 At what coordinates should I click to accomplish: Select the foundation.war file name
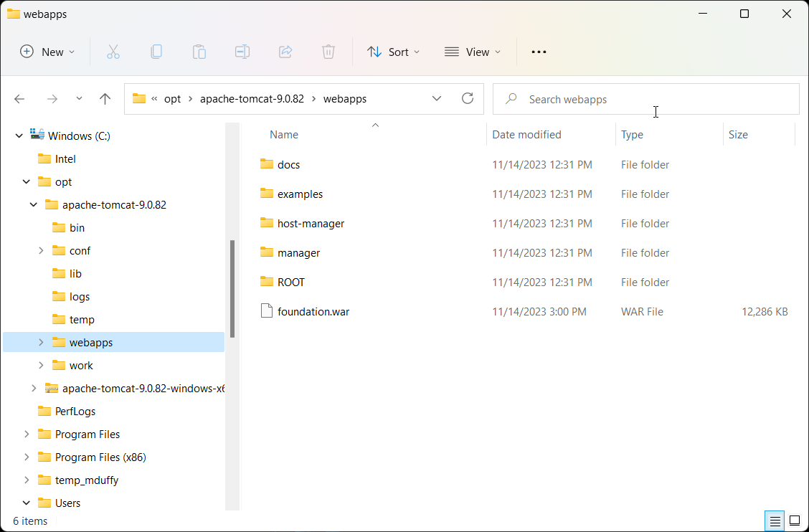(x=313, y=312)
